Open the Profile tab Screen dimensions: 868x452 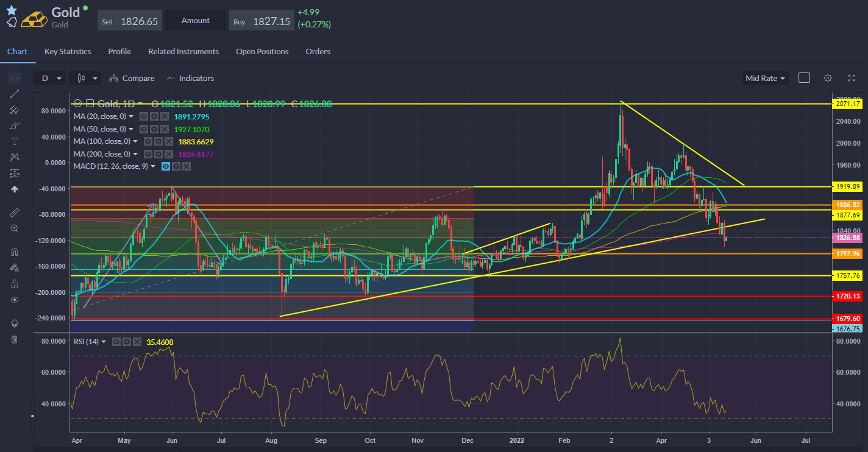[119, 51]
